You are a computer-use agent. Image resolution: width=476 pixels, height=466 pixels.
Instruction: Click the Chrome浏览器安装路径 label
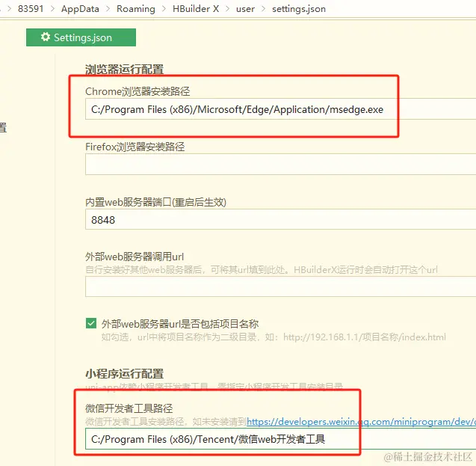[x=137, y=91]
